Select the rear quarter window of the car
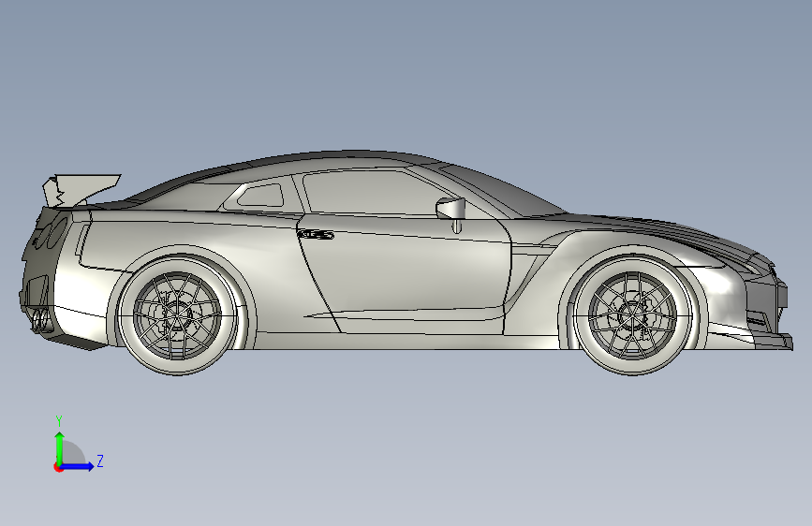Viewport: 812px width, 526px height. tap(261, 197)
